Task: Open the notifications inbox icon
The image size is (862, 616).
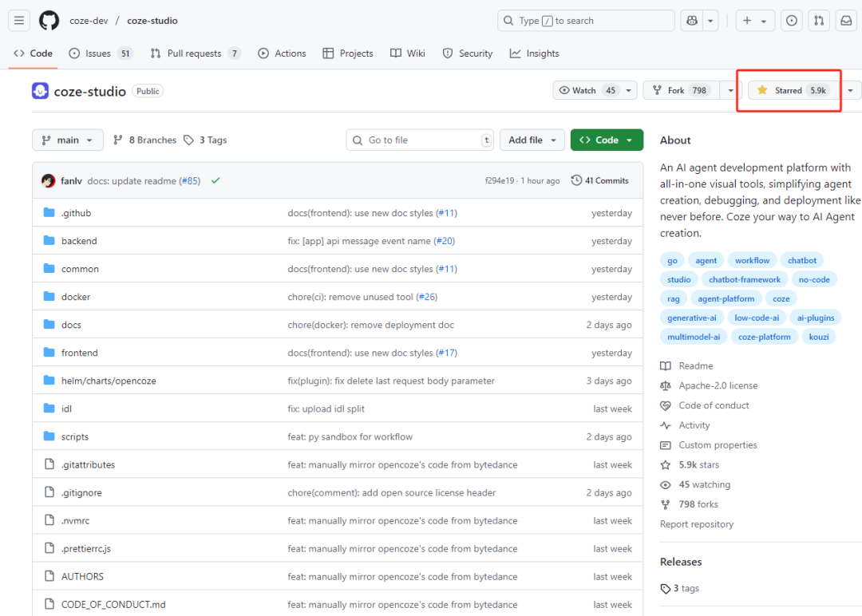Action: [847, 21]
